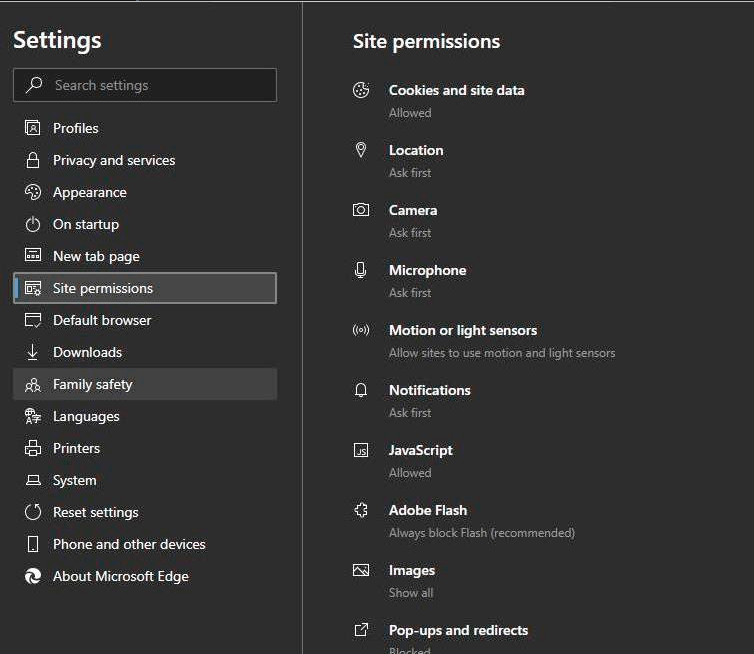Open Languages settings
The width and height of the screenshot is (754, 654).
point(86,416)
